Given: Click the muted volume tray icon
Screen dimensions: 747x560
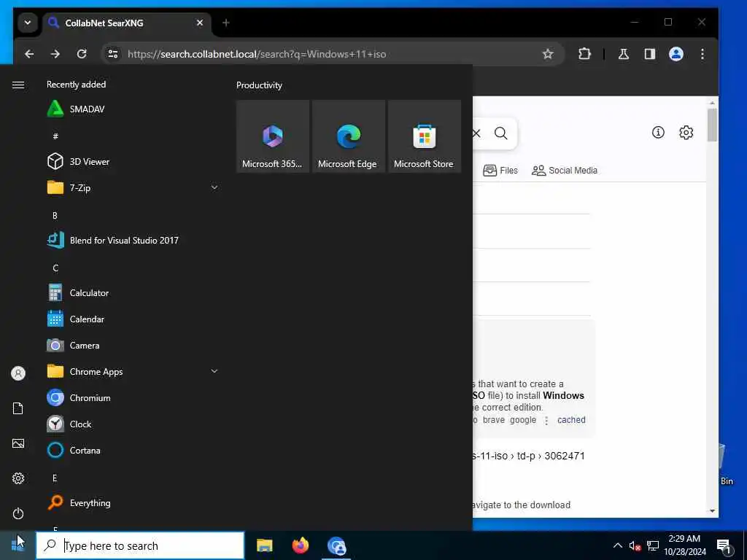Looking at the screenshot, I should [635, 545].
